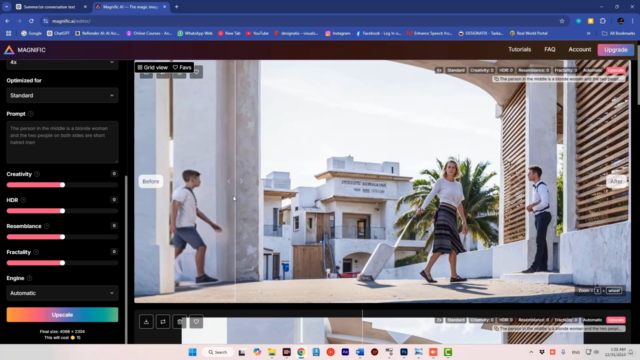Open All Bookmarks folder
Image resolution: width=640 pixels, height=360 pixels.
point(618,33)
